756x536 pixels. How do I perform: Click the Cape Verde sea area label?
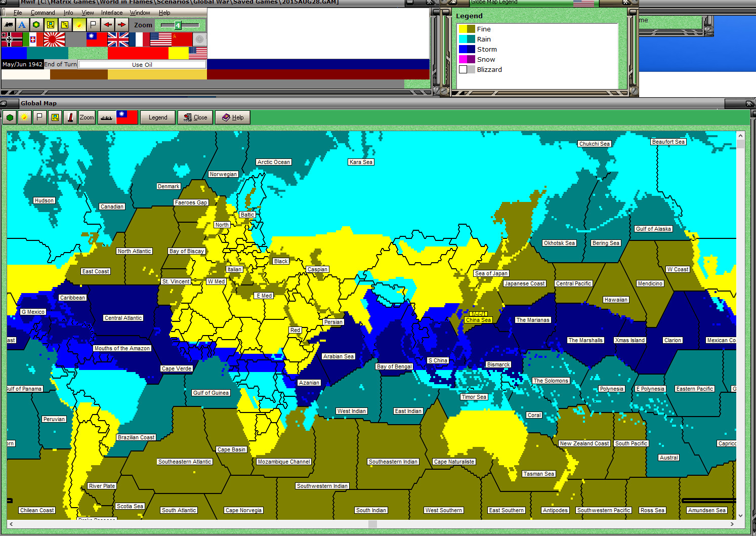click(x=177, y=368)
